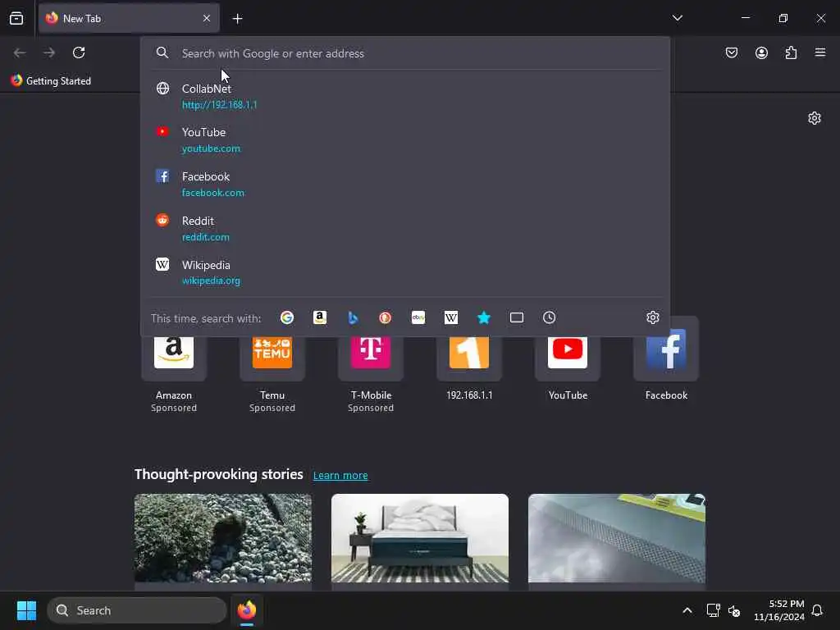
Task: Open a new tab with plus button
Action: click(x=237, y=19)
